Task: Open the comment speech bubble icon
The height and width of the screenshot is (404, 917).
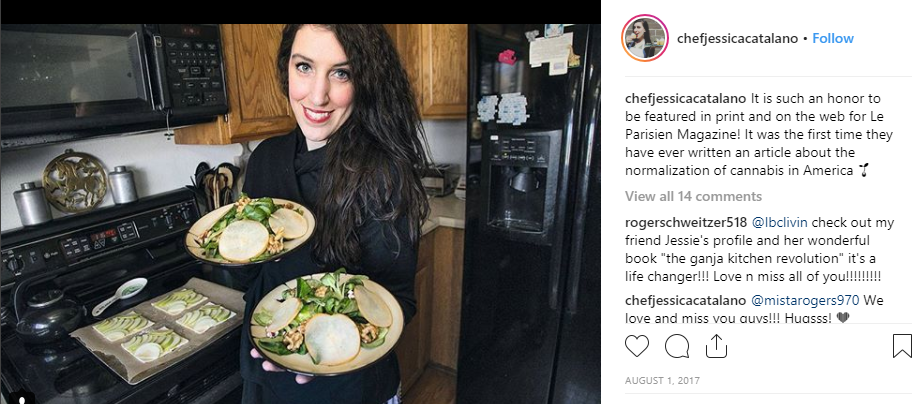Action: click(x=677, y=346)
